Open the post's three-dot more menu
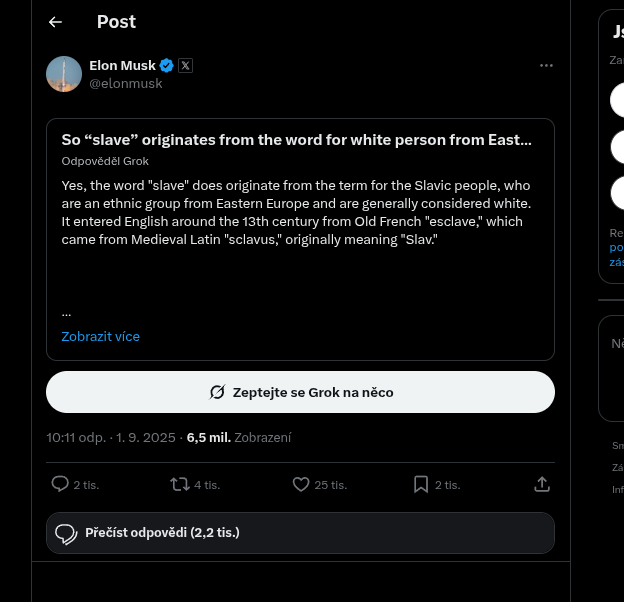 pos(546,65)
